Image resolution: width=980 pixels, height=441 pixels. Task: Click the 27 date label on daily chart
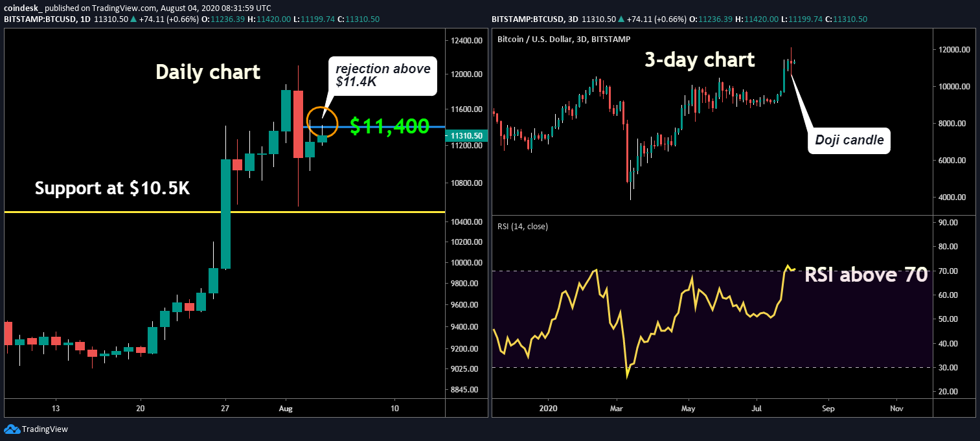pos(225,409)
